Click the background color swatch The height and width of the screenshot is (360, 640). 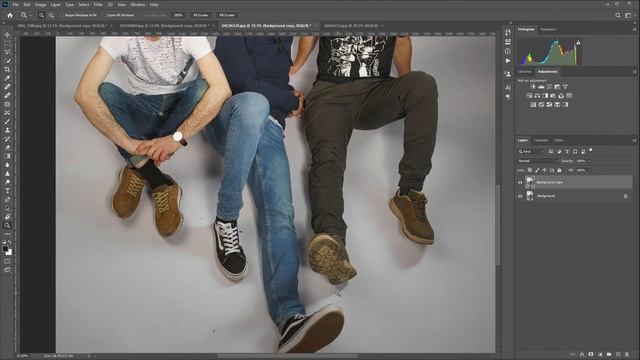coord(9,253)
